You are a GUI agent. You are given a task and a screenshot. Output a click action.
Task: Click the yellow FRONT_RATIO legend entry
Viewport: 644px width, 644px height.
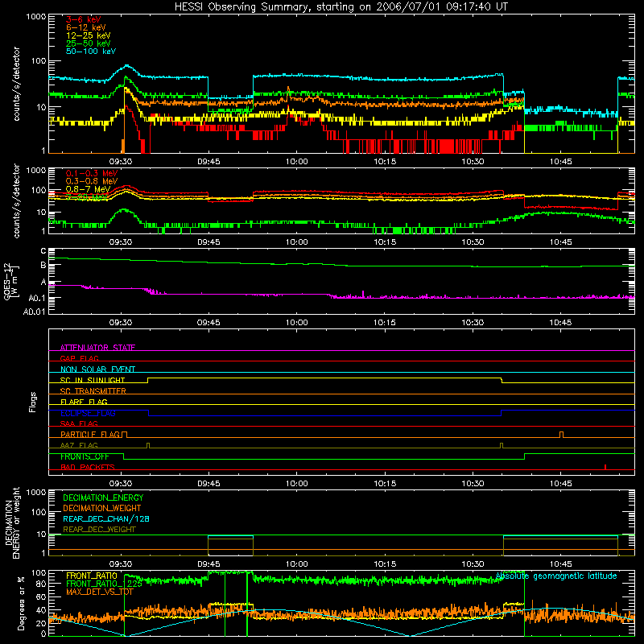coord(92,576)
